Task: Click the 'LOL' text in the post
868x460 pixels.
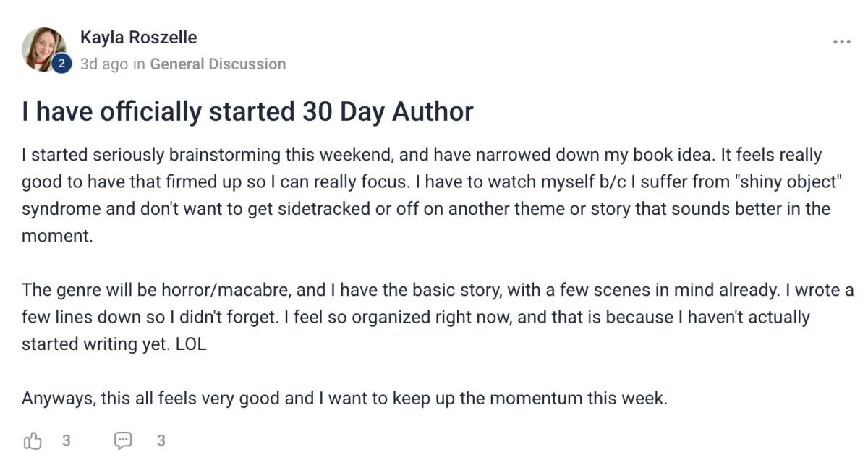Action: tap(191, 344)
